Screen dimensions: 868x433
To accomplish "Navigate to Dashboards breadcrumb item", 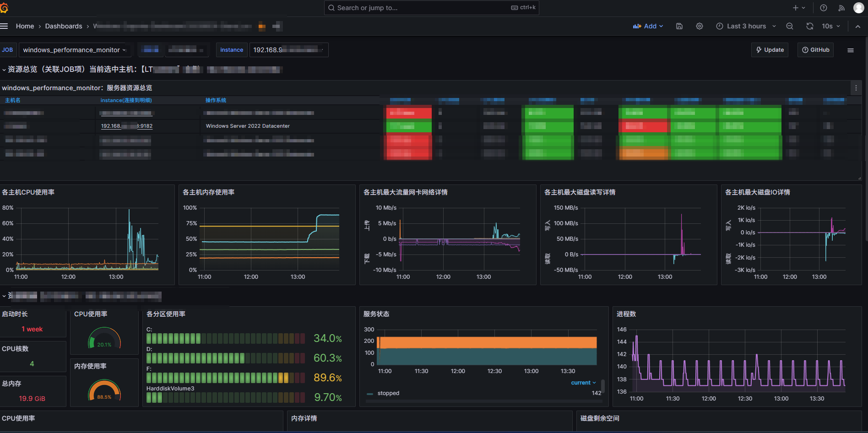I will click(64, 26).
